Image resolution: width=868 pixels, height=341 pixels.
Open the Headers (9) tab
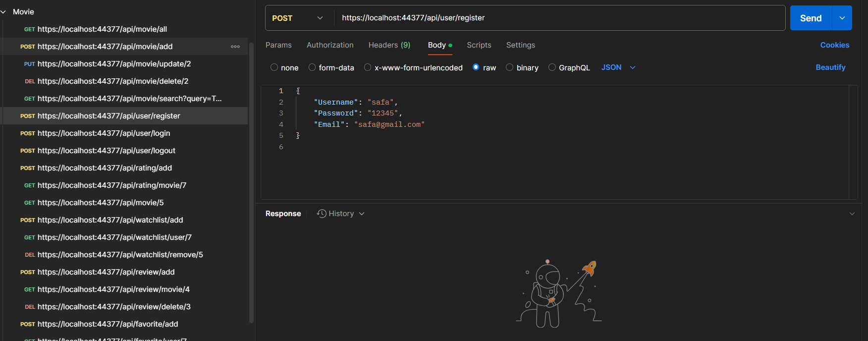(x=389, y=45)
